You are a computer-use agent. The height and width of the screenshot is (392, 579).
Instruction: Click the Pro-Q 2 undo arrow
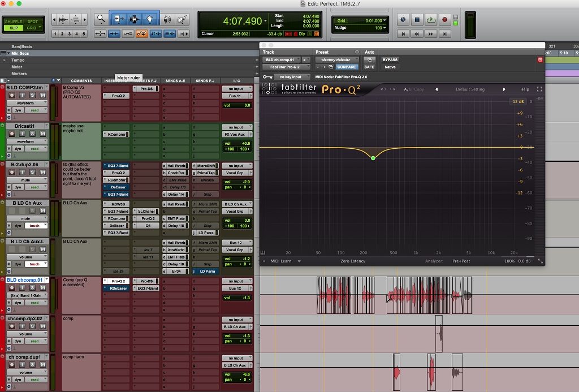[383, 89]
